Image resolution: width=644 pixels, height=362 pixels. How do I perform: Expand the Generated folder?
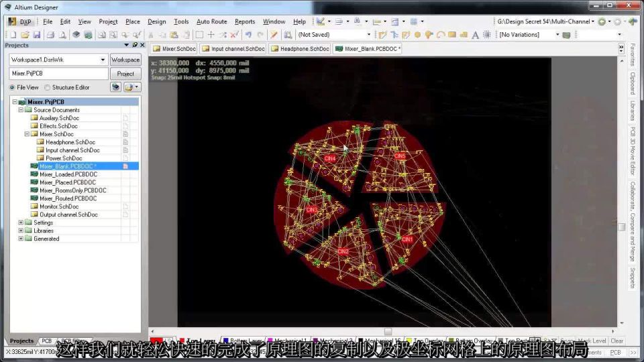click(x=21, y=239)
